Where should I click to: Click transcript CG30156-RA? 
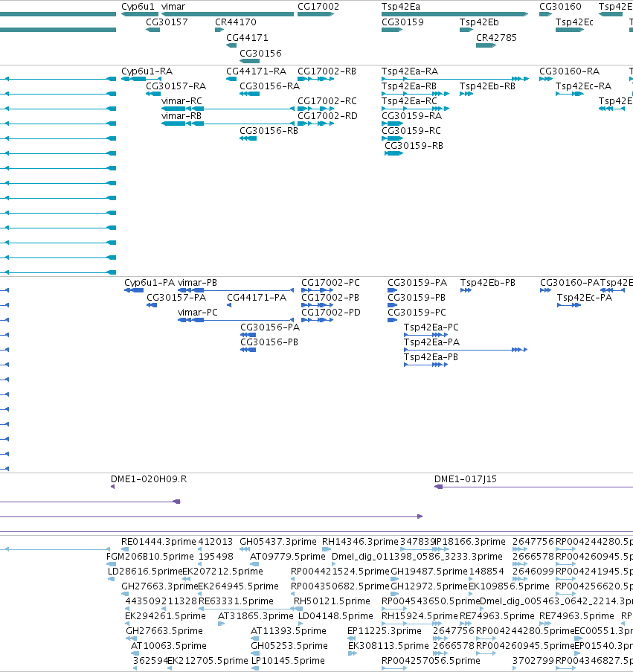pos(269,86)
